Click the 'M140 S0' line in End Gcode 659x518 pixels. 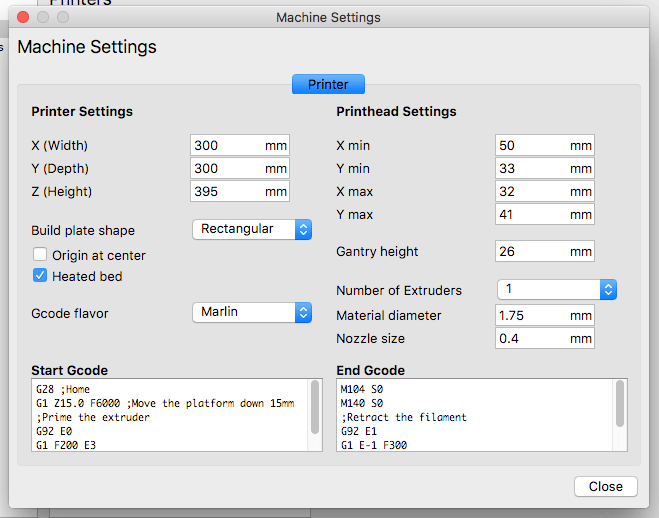362,403
